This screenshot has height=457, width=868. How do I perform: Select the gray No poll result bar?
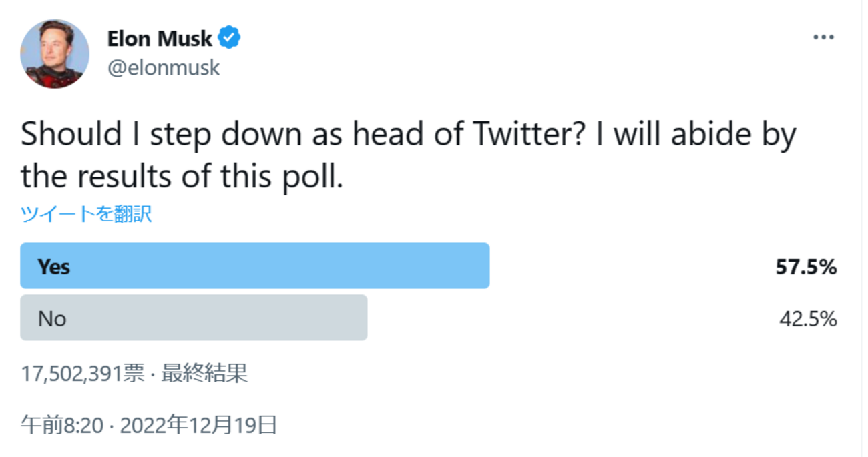point(194,318)
